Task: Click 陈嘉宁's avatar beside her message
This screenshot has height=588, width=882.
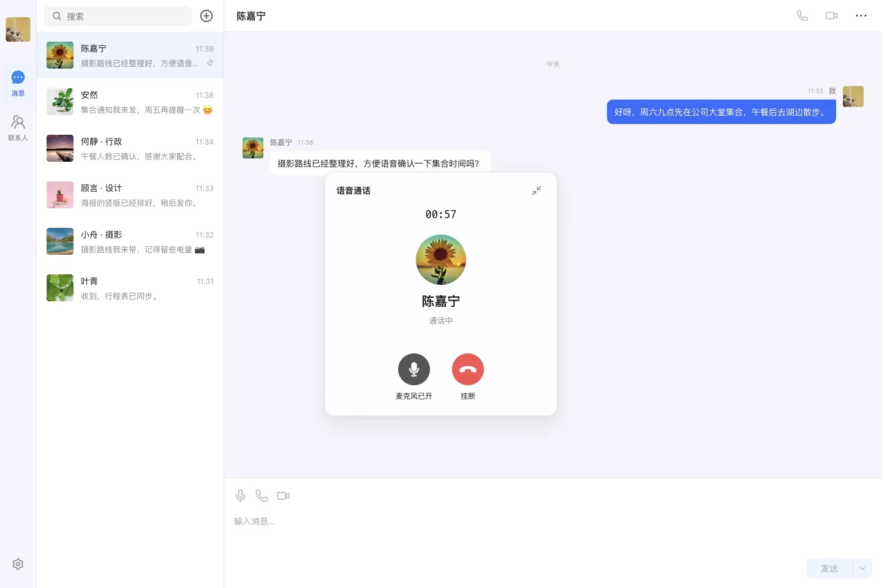Action: pos(253,148)
